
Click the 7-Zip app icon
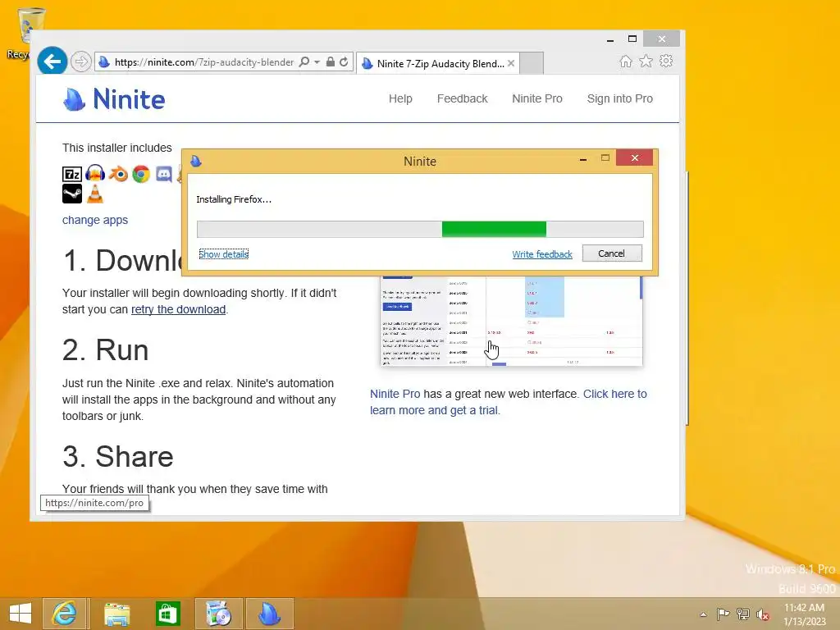pyautogui.click(x=72, y=174)
